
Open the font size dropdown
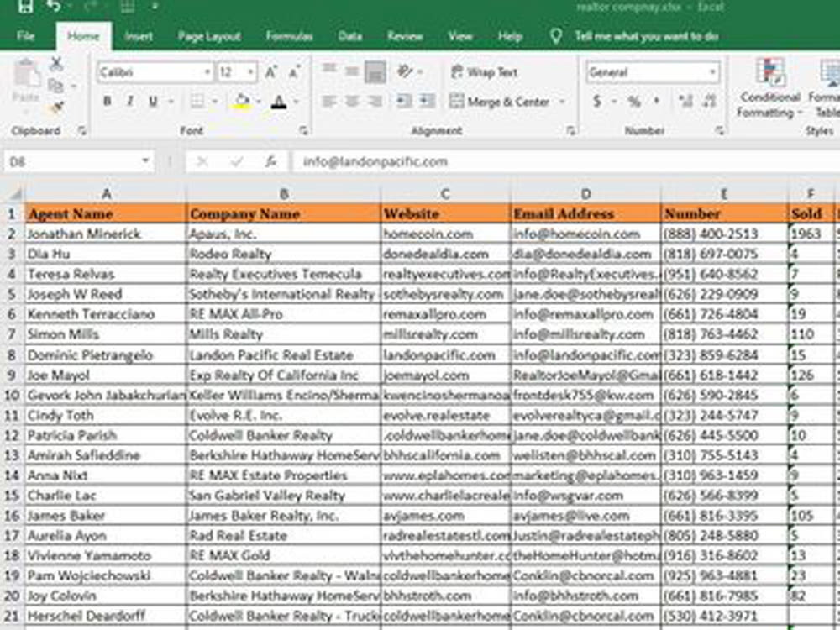(x=248, y=72)
